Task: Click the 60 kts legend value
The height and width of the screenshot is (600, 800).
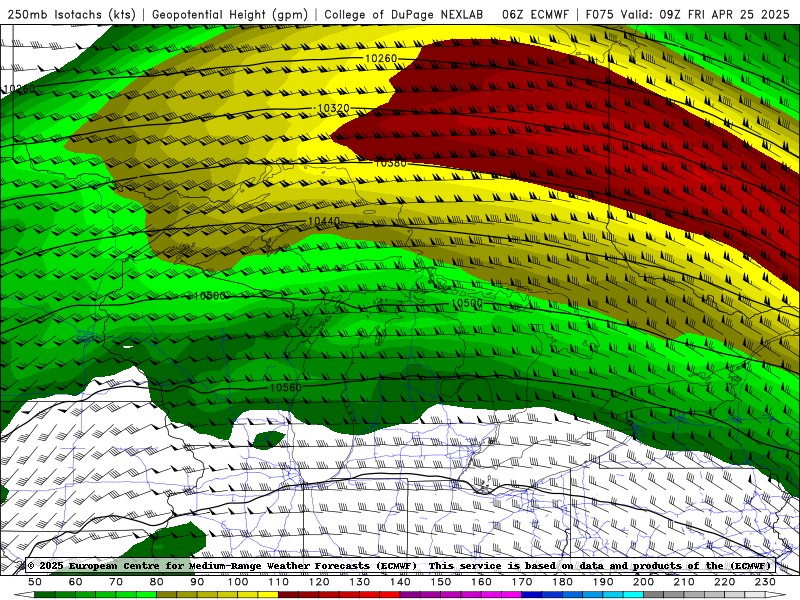Action: pyautogui.click(x=75, y=582)
